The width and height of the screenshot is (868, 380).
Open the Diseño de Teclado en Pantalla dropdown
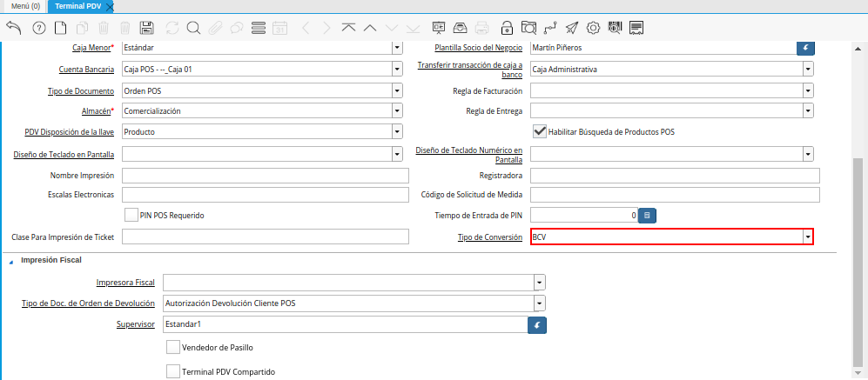pos(397,153)
